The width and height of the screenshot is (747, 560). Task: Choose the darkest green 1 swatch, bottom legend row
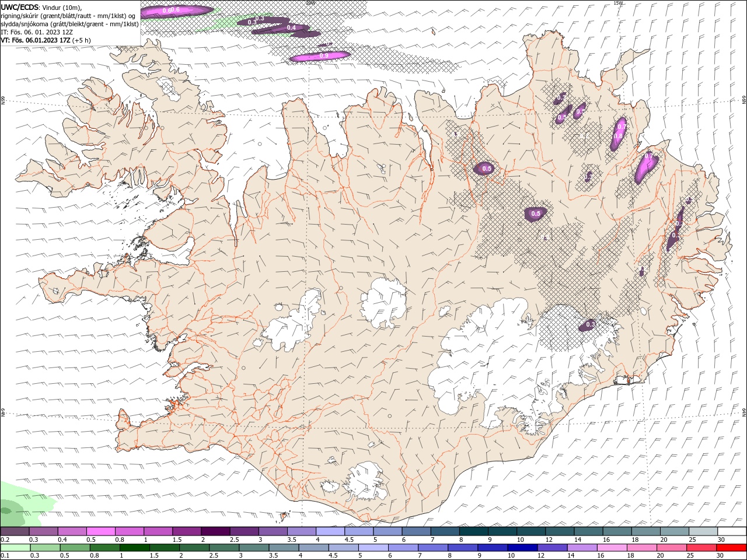coord(134,548)
